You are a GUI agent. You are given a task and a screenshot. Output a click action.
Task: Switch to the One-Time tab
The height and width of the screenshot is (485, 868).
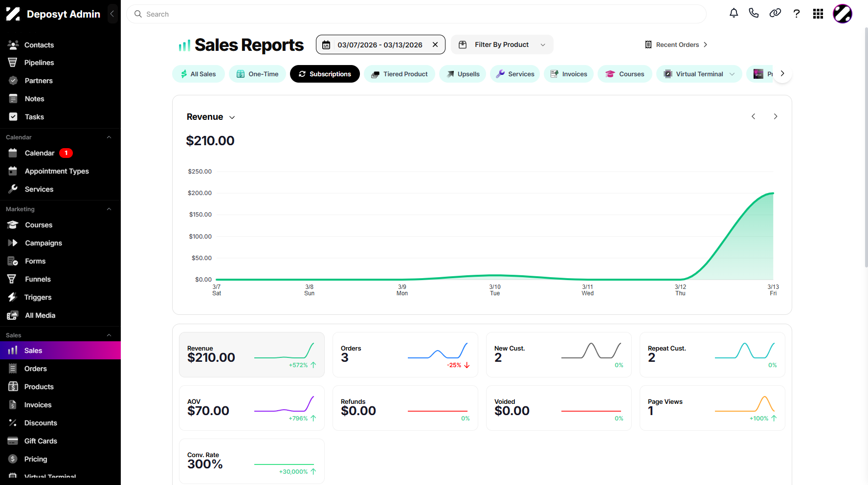click(257, 74)
